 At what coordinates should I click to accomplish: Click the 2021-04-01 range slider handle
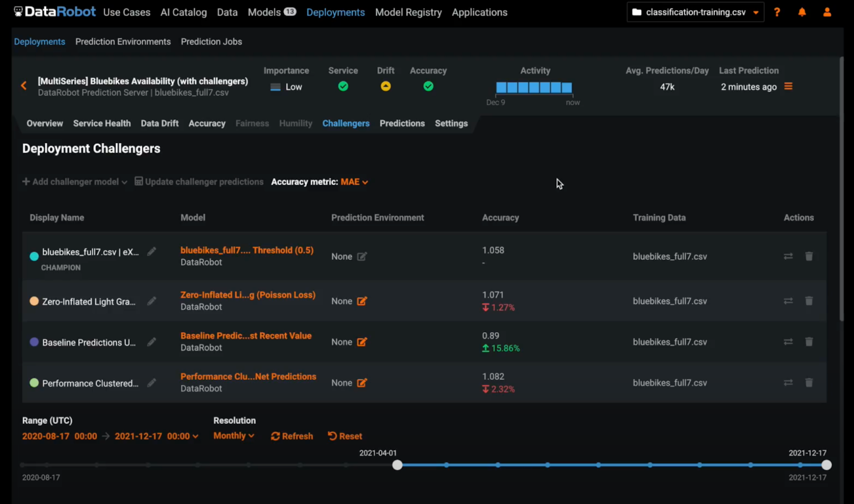(397, 465)
